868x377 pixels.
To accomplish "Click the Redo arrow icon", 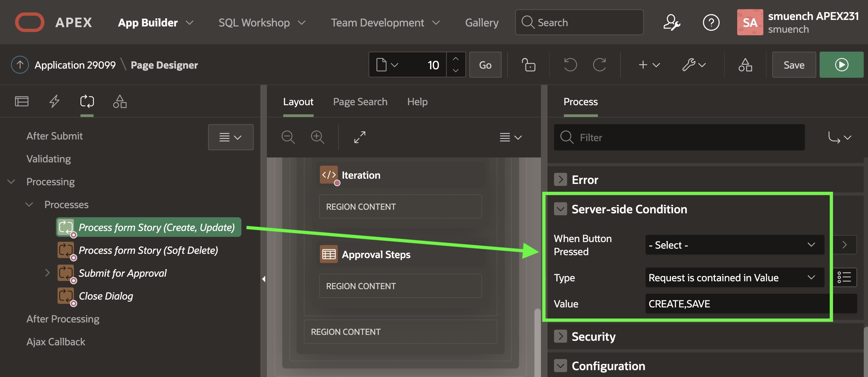I will point(599,65).
